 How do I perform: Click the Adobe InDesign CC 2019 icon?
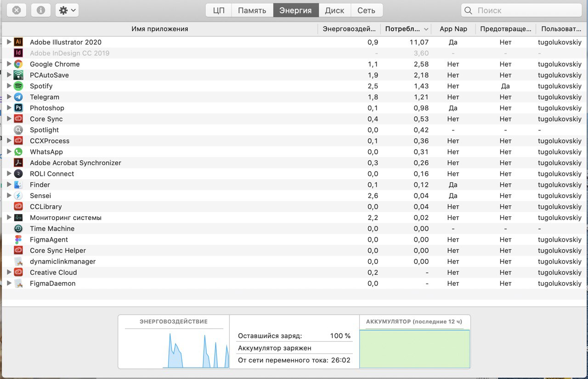tap(18, 53)
